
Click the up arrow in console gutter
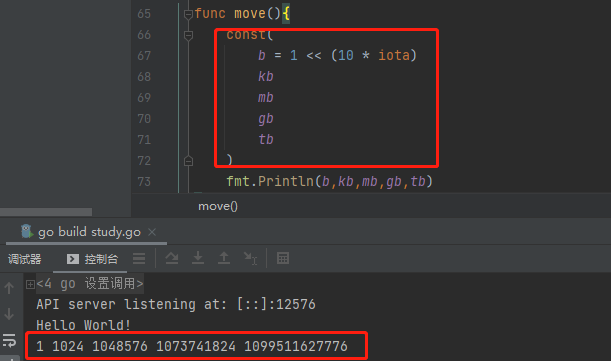coord(9,288)
